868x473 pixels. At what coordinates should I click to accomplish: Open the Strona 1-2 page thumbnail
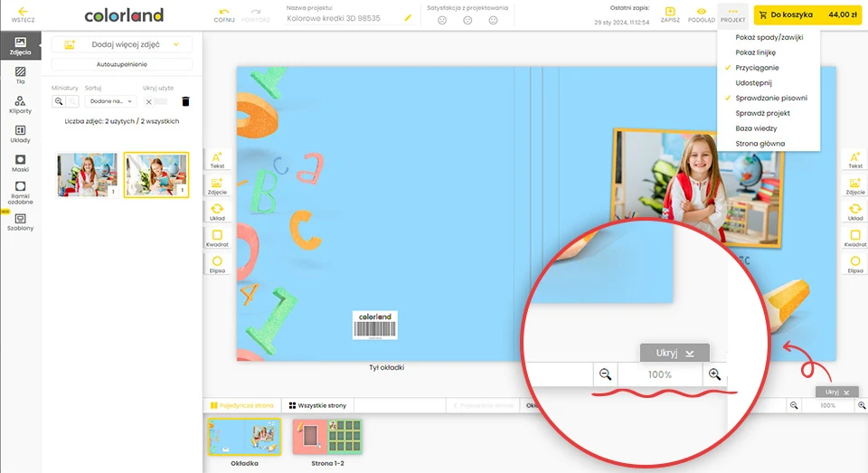pos(327,437)
